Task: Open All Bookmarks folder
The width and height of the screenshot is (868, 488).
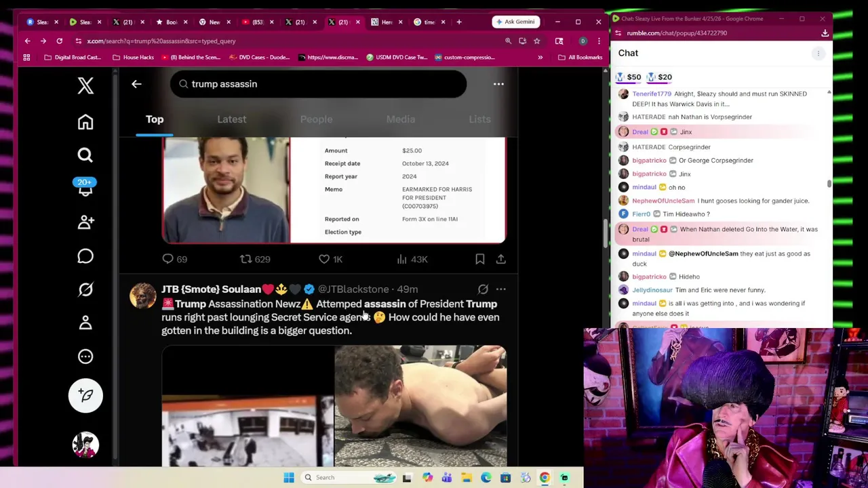Action: [x=580, y=57]
